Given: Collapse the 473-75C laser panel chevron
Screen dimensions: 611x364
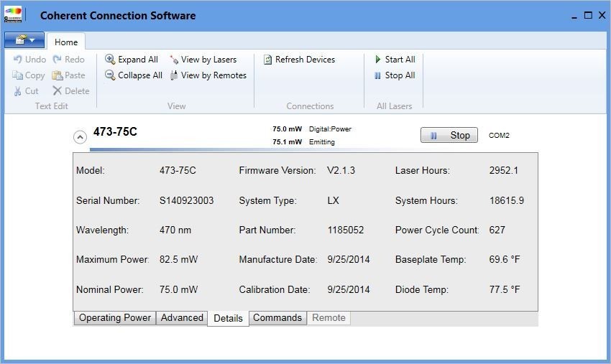Looking at the screenshot, I should point(80,137).
